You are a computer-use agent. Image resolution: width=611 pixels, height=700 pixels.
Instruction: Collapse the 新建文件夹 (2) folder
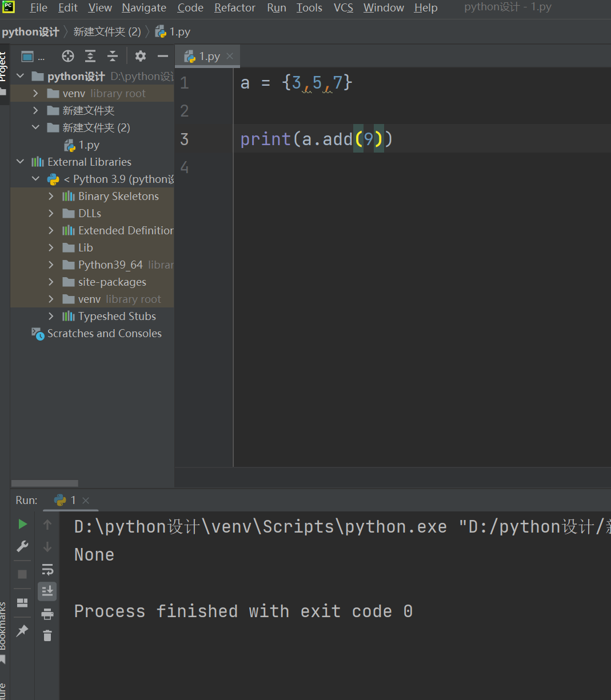pyautogui.click(x=36, y=127)
